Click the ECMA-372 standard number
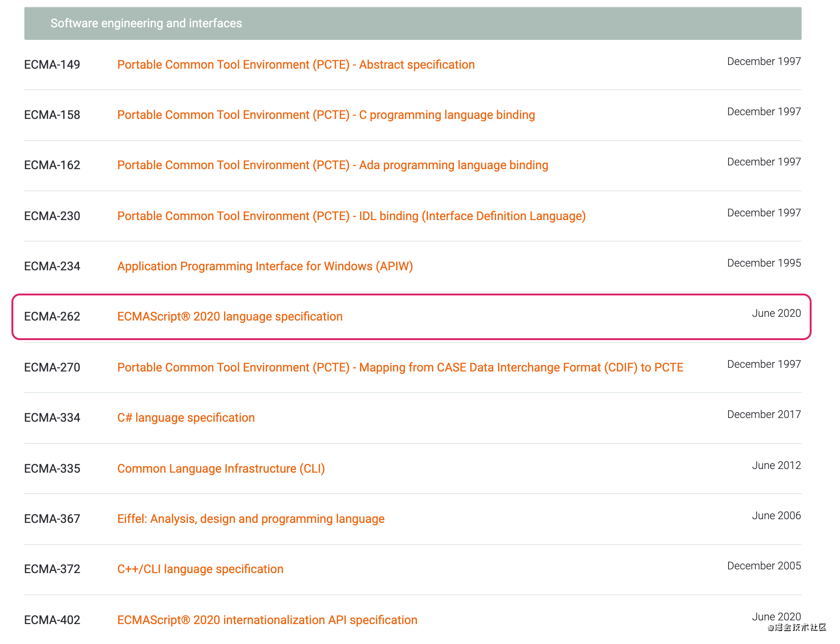The image size is (840, 644). tap(52, 569)
